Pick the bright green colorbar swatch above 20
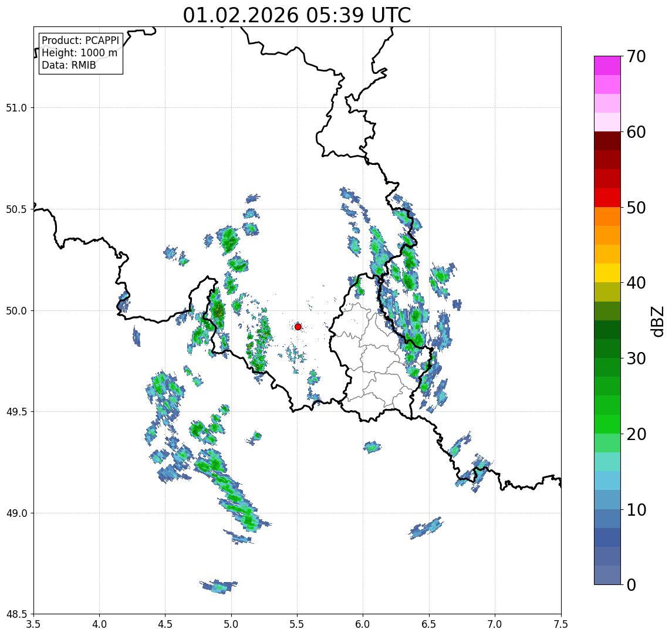672x636 pixels. coord(607,424)
